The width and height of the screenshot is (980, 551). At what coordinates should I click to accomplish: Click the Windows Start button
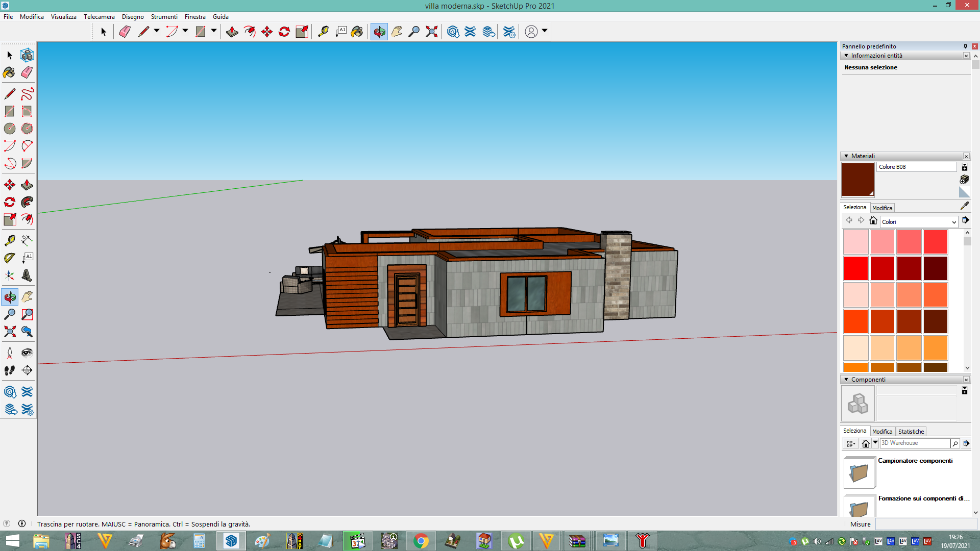pyautogui.click(x=12, y=541)
